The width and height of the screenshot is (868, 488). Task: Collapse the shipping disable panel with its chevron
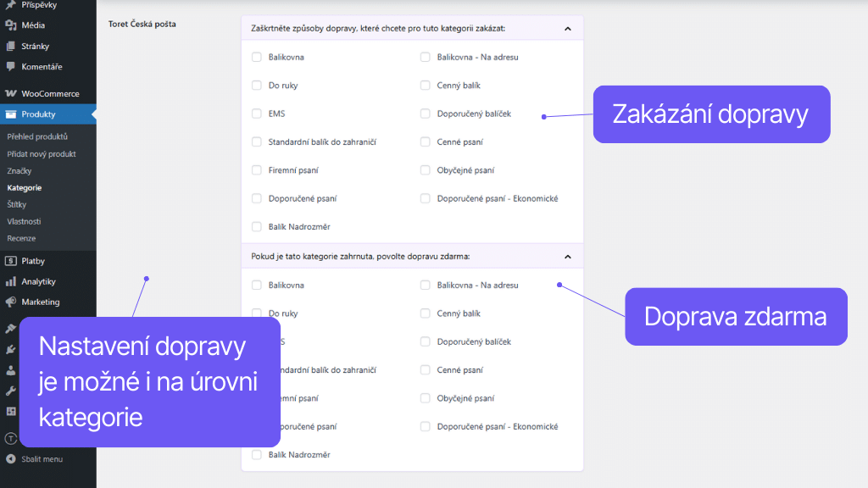point(567,27)
